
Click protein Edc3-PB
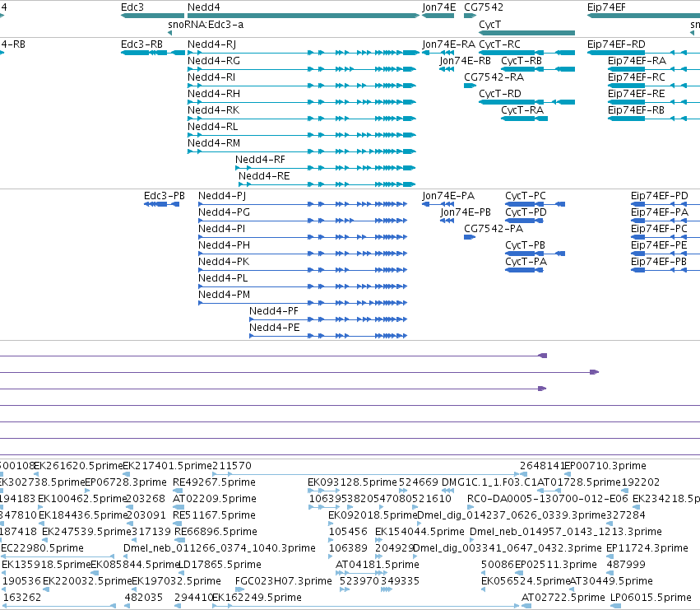(165, 196)
